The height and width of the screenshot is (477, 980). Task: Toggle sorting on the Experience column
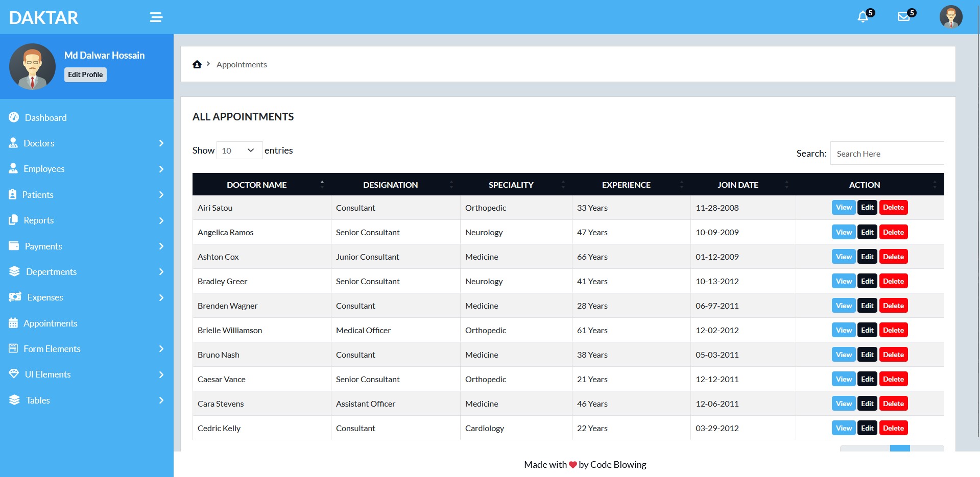[x=626, y=185]
